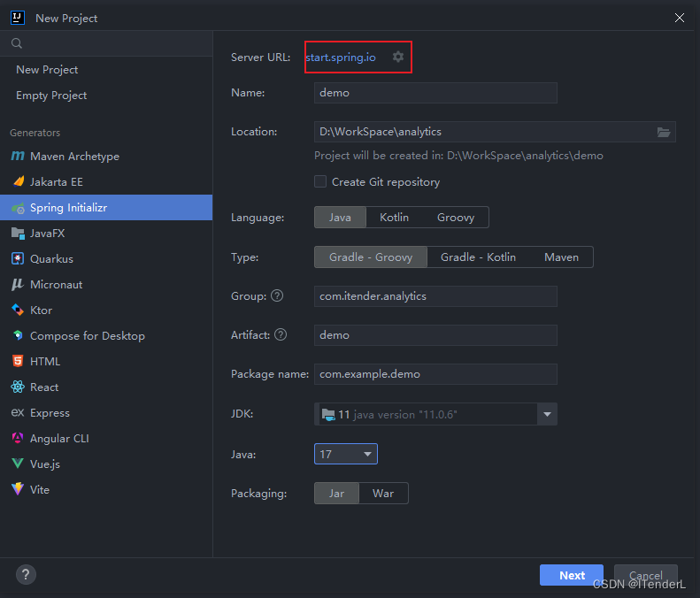Select War packaging

tap(383, 493)
